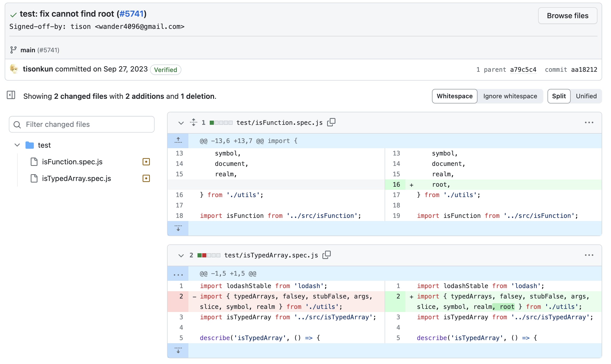Collapse the isTypedArray.spec.js diff
The width and height of the screenshot is (611, 364).
pyautogui.click(x=181, y=255)
